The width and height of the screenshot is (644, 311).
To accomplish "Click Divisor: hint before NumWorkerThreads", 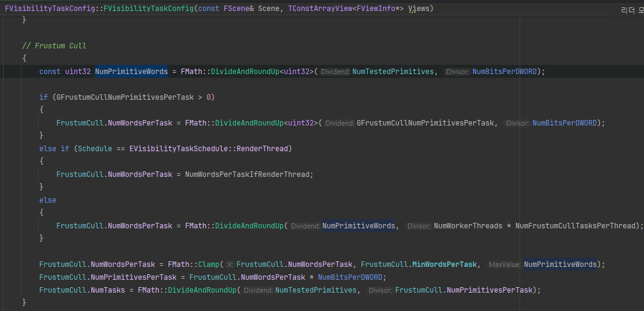I will (419, 226).
